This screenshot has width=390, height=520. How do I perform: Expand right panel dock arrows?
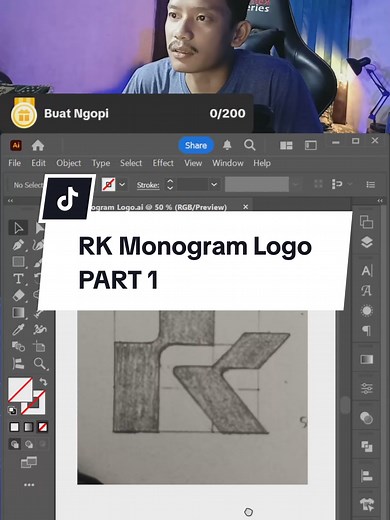(x=380, y=201)
